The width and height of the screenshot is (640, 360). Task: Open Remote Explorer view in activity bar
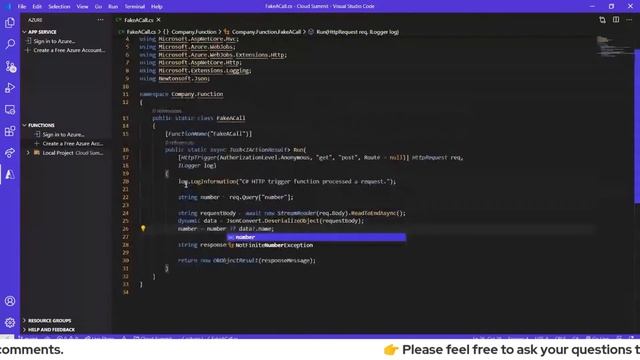(10, 109)
